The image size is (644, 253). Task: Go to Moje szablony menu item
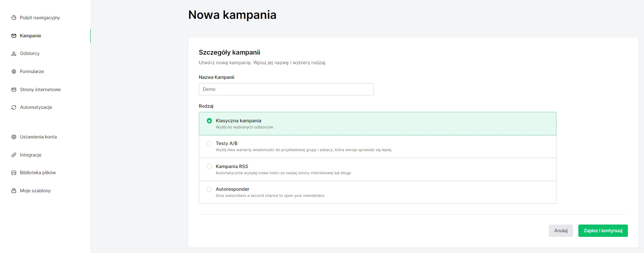pos(35,191)
